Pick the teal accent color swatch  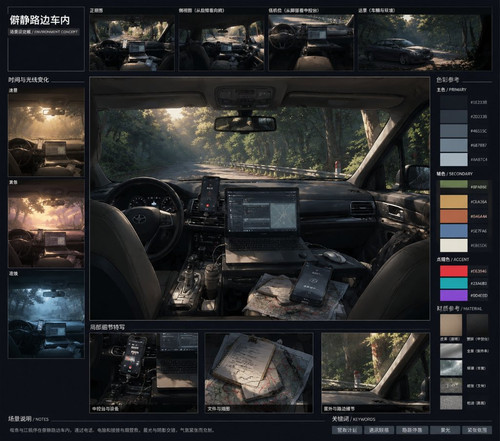point(454,283)
